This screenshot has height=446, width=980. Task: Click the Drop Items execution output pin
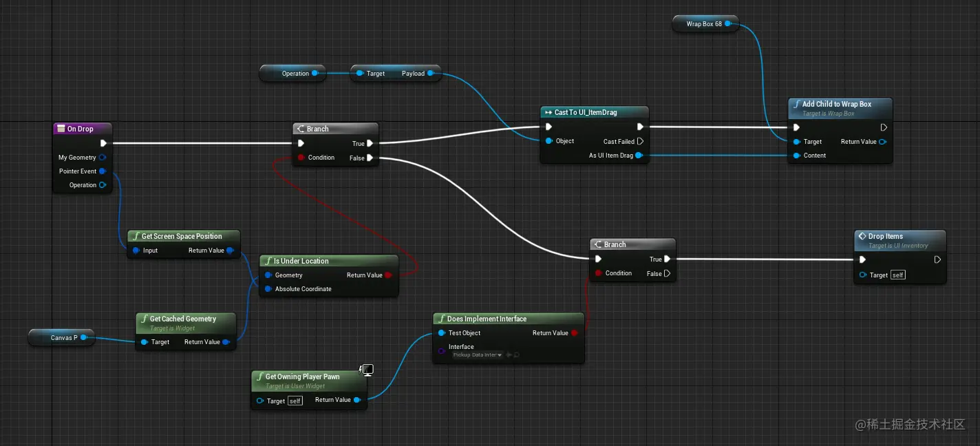coord(937,259)
